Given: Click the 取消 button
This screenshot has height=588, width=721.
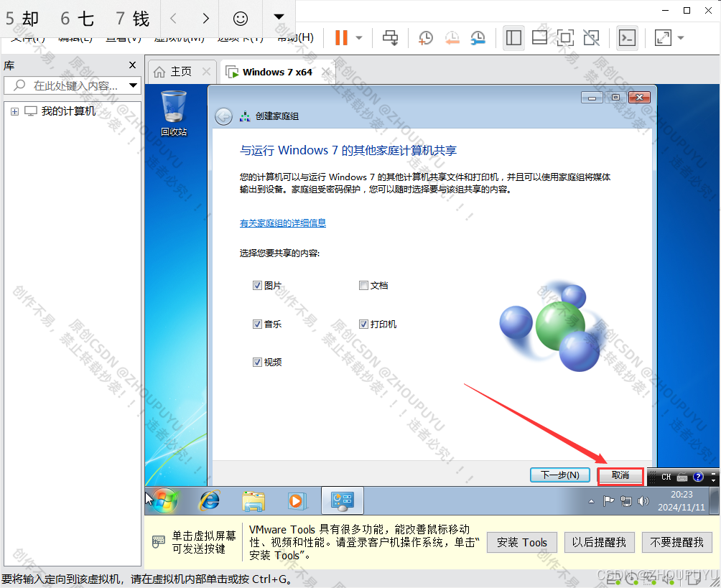Looking at the screenshot, I should point(620,475).
